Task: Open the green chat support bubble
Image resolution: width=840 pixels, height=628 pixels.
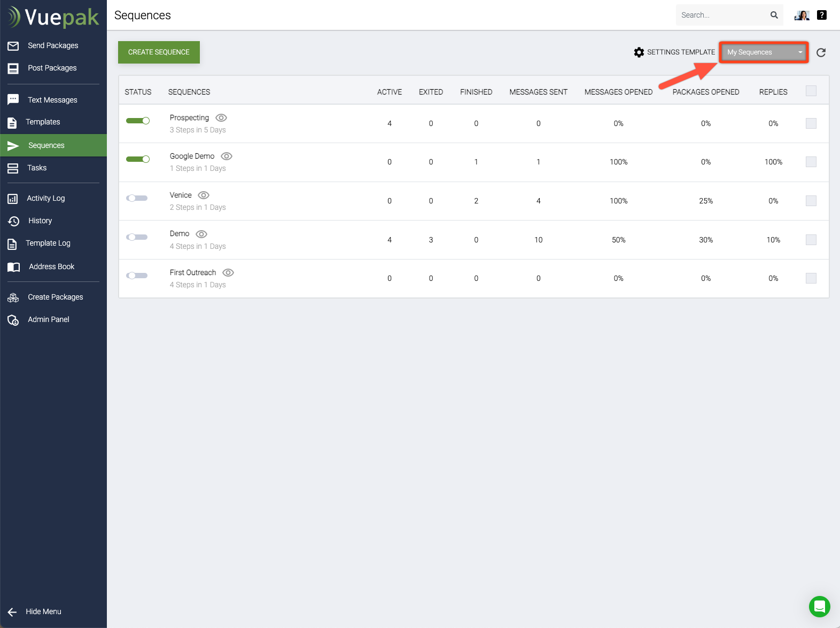Action: tap(819, 607)
